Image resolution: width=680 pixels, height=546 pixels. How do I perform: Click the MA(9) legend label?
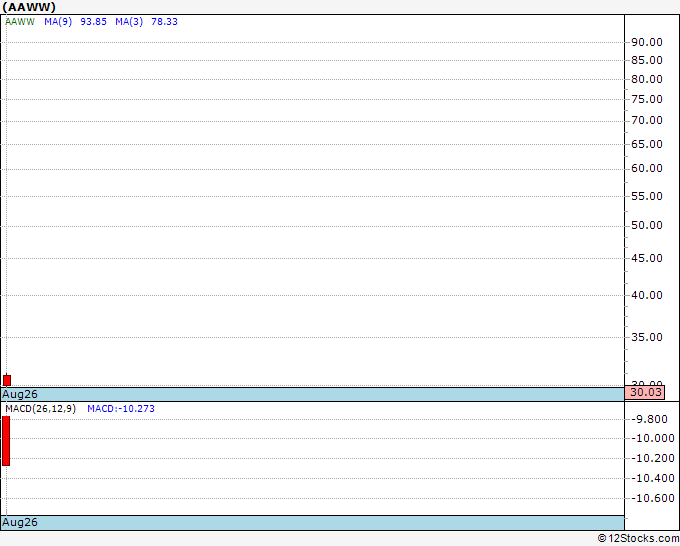(x=58, y=22)
